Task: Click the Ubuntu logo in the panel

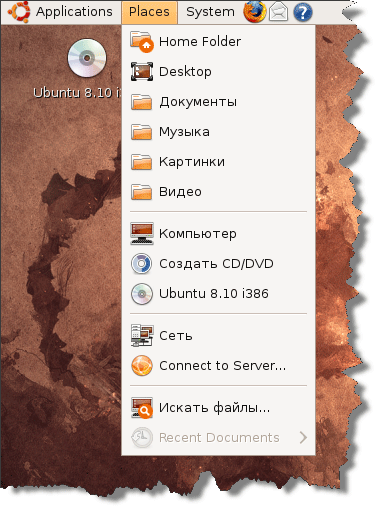Action: pyautogui.click(x=19, y=11)
